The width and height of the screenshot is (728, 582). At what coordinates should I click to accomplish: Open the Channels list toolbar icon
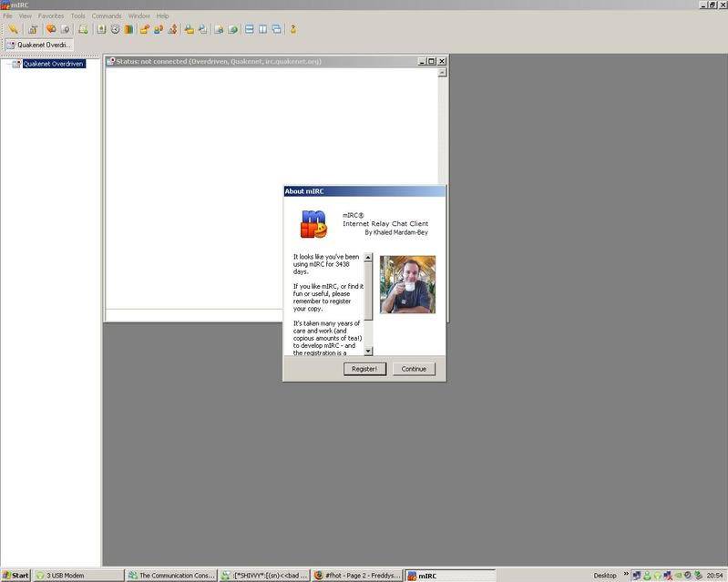66,29
